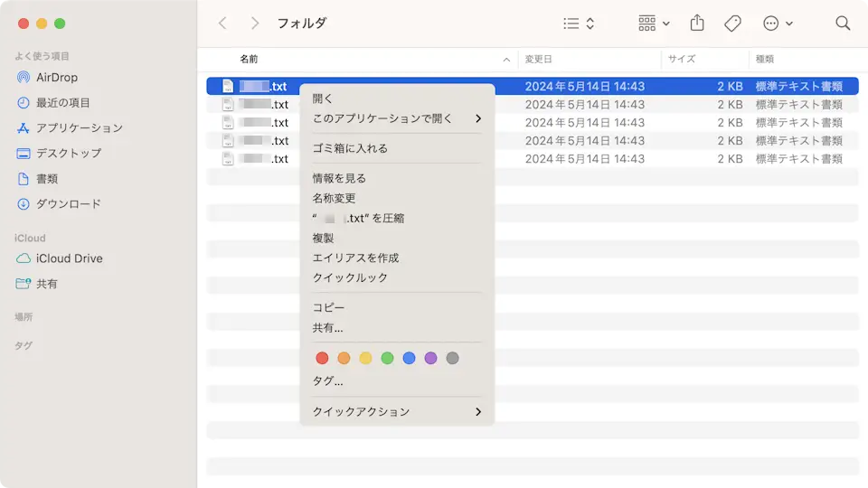Viewport: 868px width, 488px height.
Task: Select ゴミ箱に入れる from context menu
Action: [350, 148]
